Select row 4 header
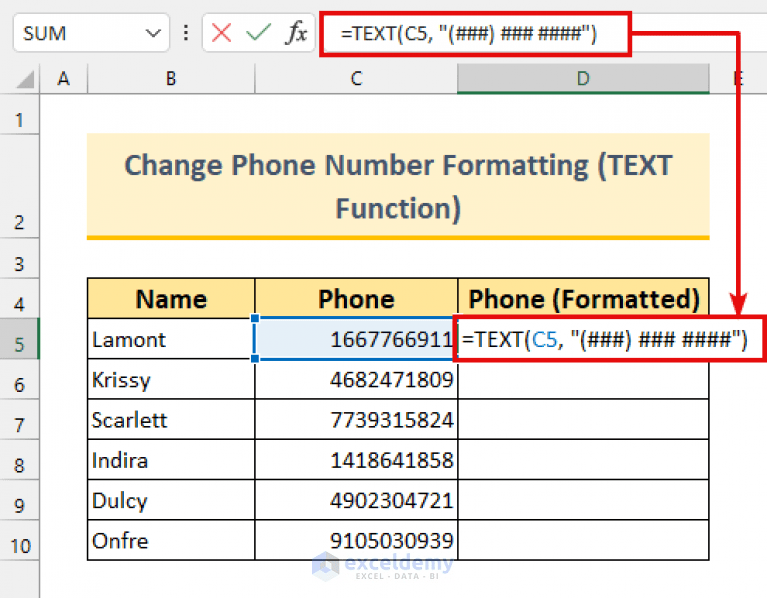Image resolution: width=767 pixels, height=598 pixels. (20, 299)
